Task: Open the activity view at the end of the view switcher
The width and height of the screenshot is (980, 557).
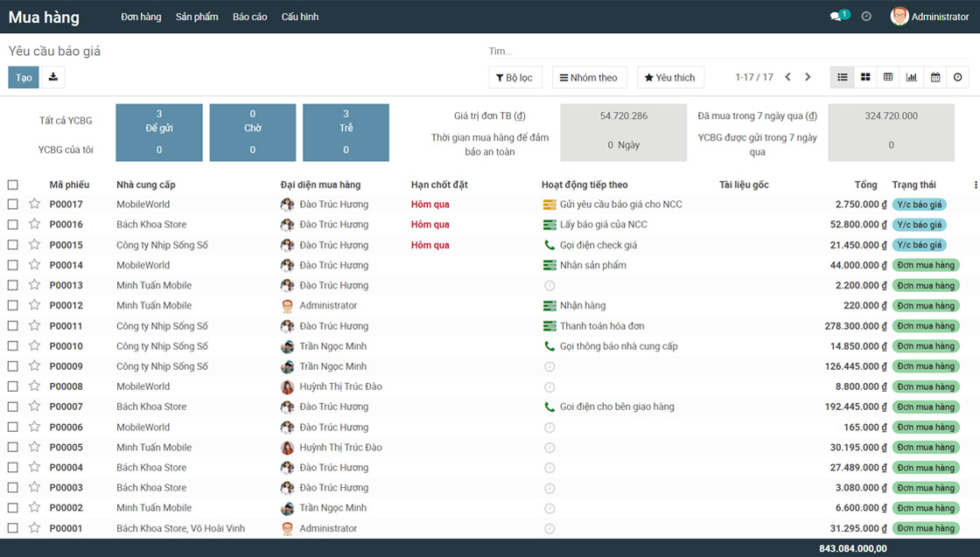Action: [958, 77]
